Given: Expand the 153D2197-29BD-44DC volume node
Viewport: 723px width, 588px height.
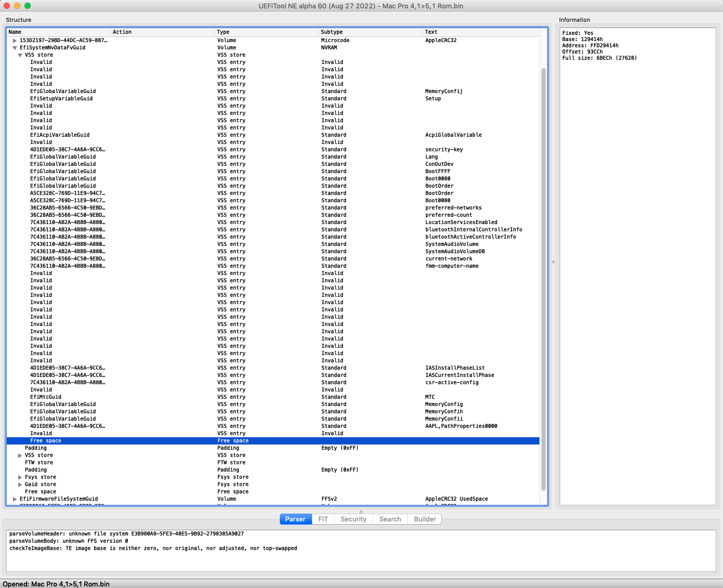Looking at the screenshot, I should tap(15, 41).
